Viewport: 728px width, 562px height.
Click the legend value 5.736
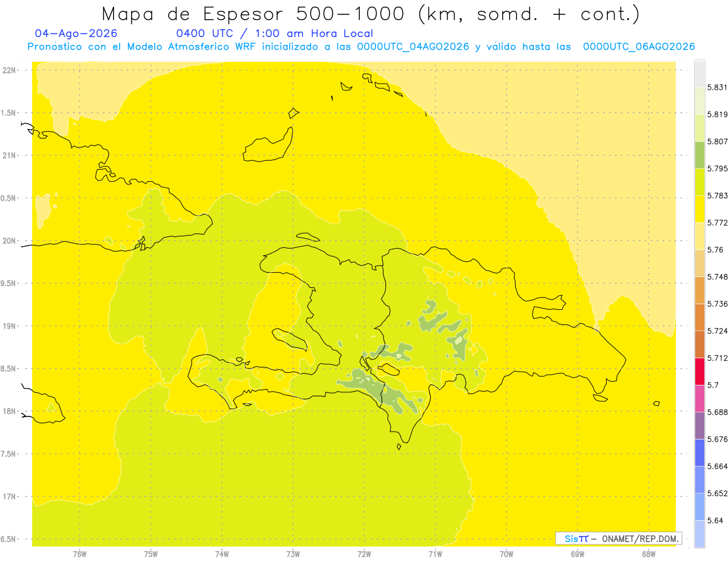coord(718,304)
